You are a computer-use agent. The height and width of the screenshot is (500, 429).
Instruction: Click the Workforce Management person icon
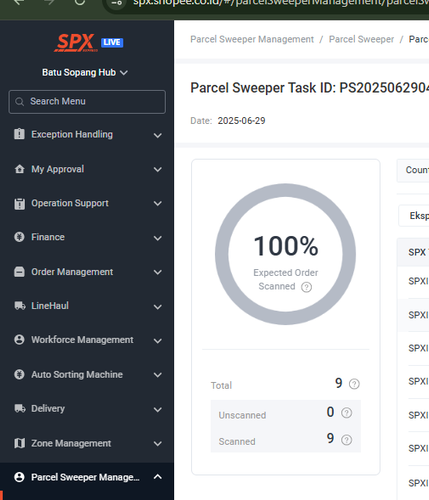click(x=19, y=340)
